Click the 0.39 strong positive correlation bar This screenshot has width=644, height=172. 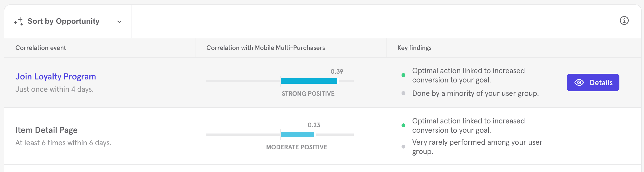pyautogui.click(x=309, y=81)
